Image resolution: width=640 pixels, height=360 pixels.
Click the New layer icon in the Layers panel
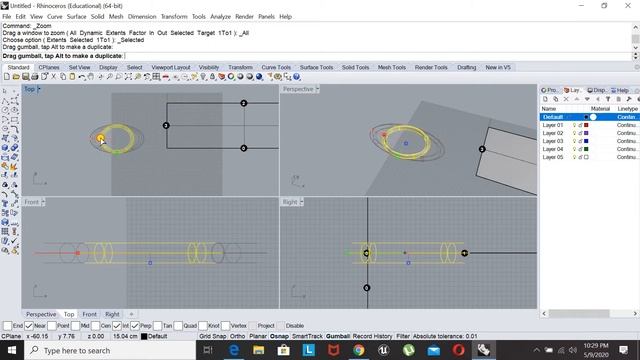(x=545, y=99)
